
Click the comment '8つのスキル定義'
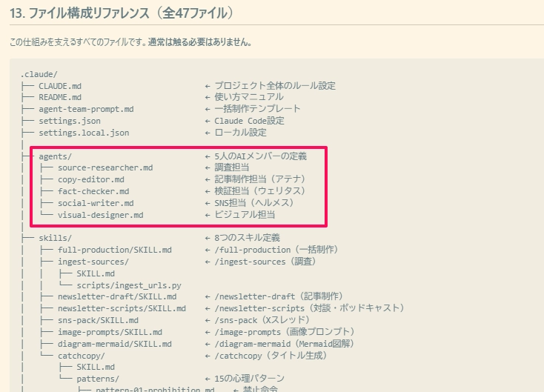click(247, 238)
